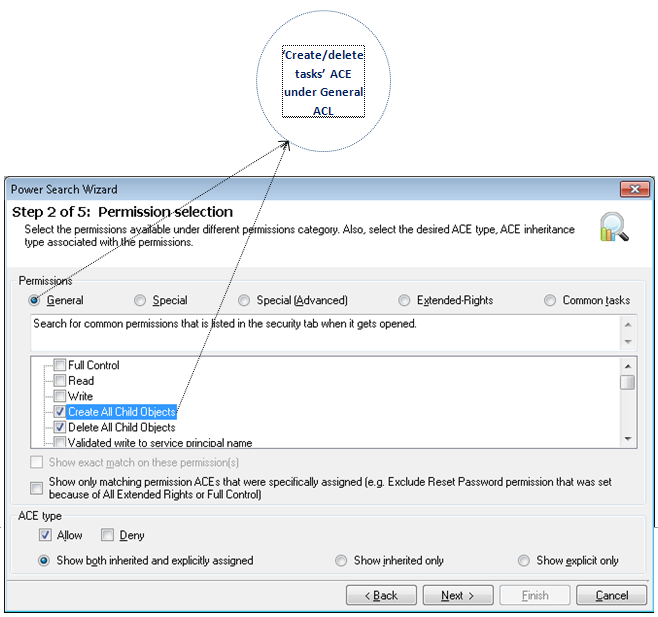Pick the Common tasks option
The width and height of the screenshot is (658, 617).
click(x=550, y=300)
